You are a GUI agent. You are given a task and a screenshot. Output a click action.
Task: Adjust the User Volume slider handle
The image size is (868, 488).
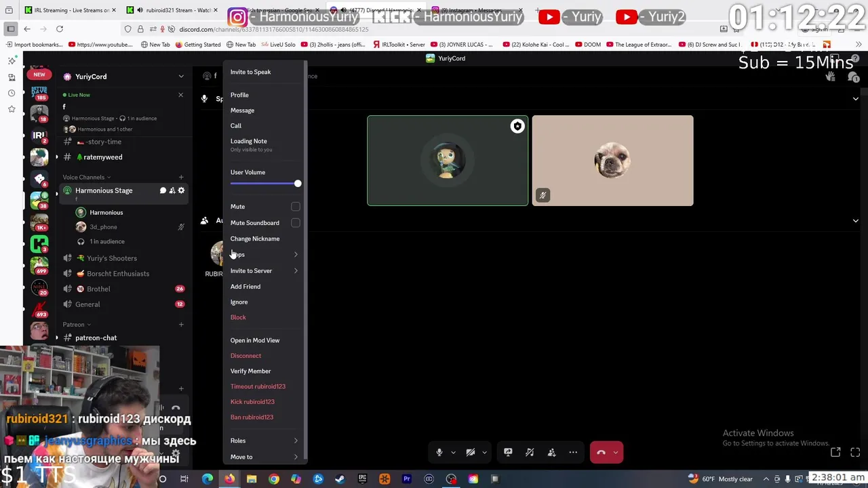(298, 184)
